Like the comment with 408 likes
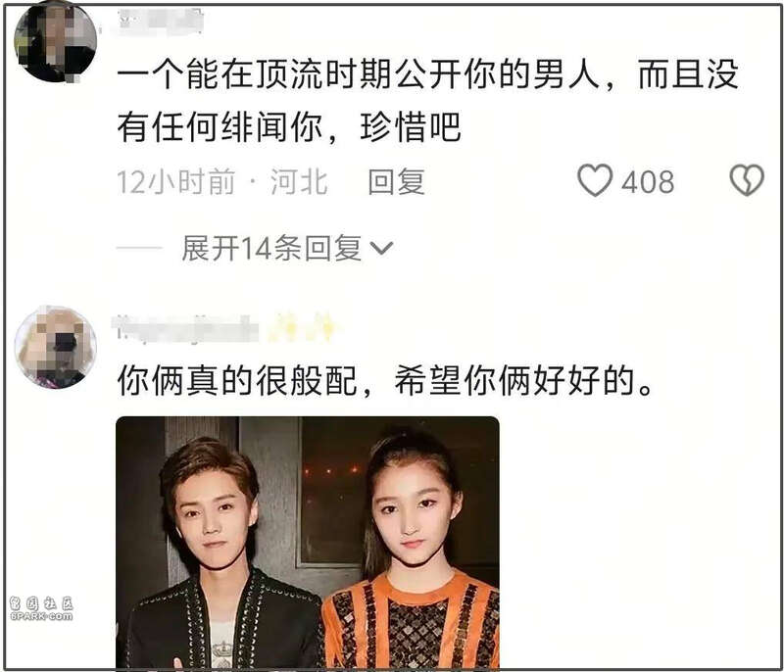This screenshot has height=672, width=784. 595,180
